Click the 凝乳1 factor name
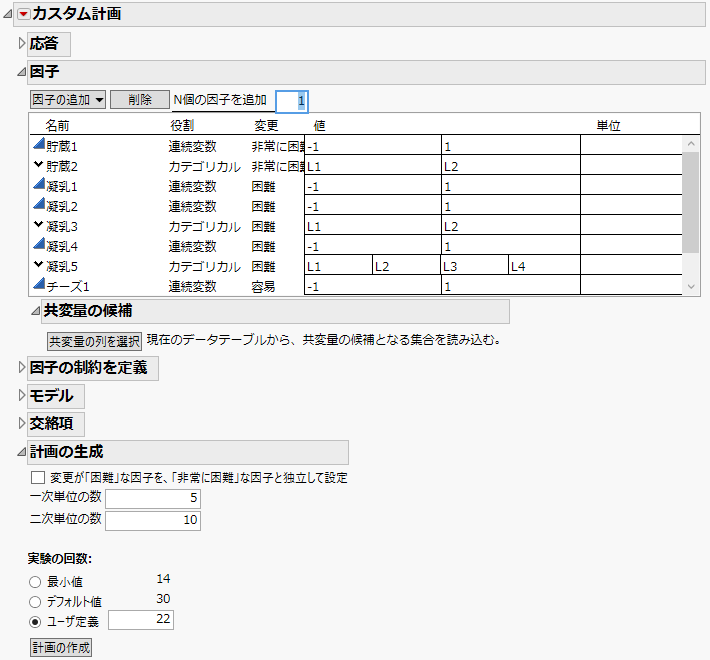Image resolution: width=710 pixels, height=660 pixels. [x=62, y=187]
